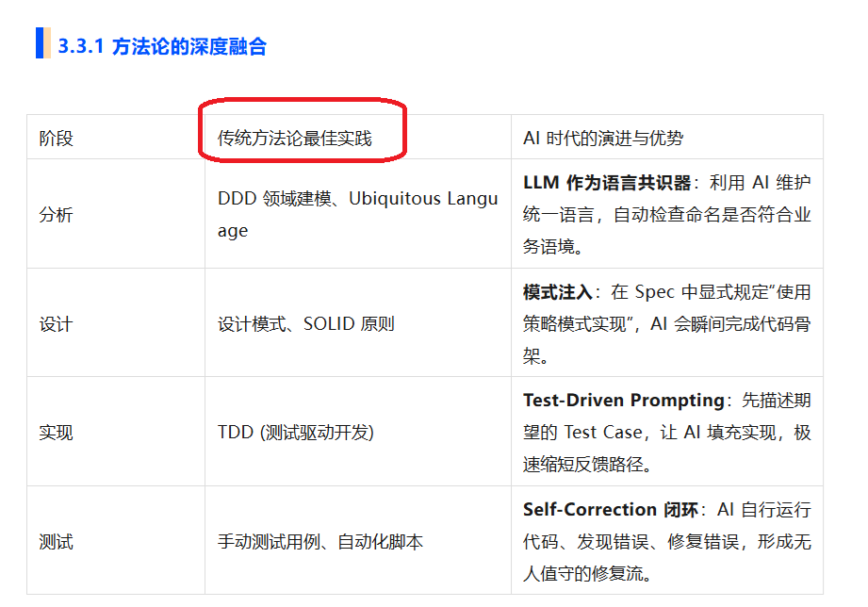The height and width of the screenshot is (607, 868).
Task: Select the "实现" stage cell
Action: [x=57, y=433]
